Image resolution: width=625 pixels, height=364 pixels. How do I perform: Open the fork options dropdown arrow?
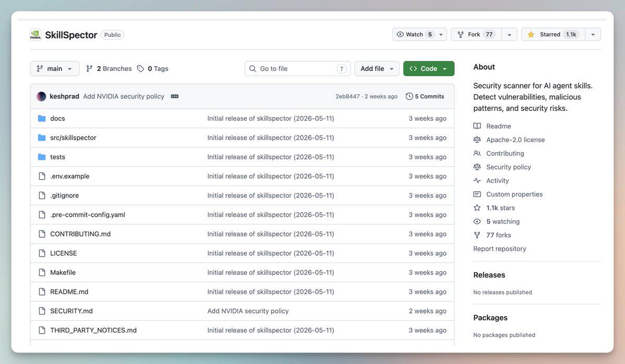coord(509,34)
